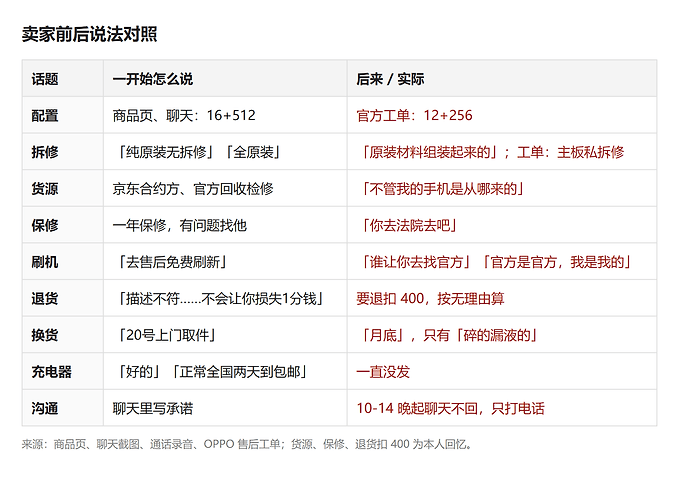Click the cell 「月底」，只有「碎的漏液的」

click(x=502, y=334)
